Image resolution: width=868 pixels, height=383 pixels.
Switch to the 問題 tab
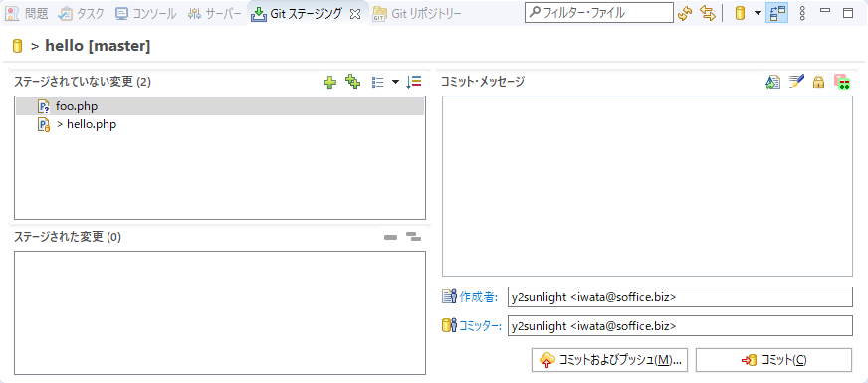pos(27,13)
